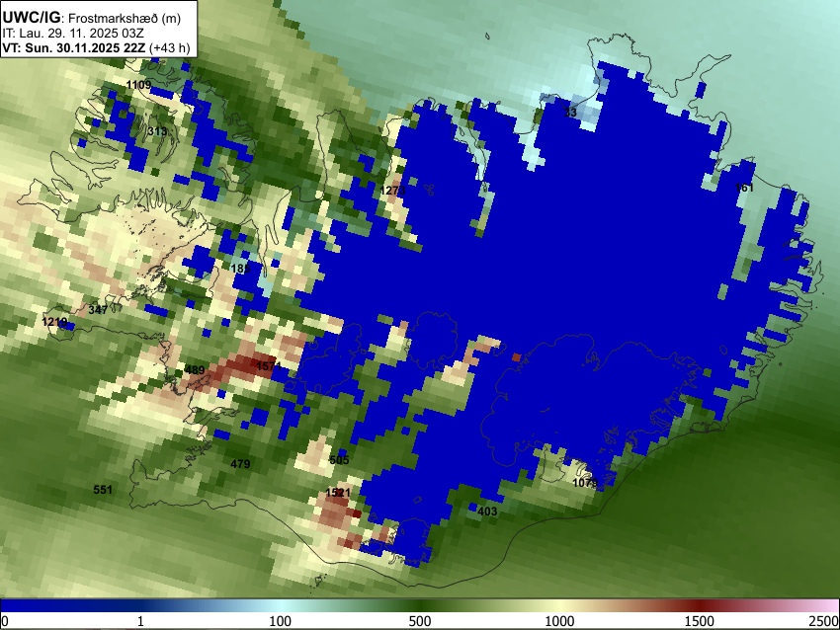Click the 1000 tick on the color scale
The height and width of the screenshot is (630, 840).
coord(559,621)
